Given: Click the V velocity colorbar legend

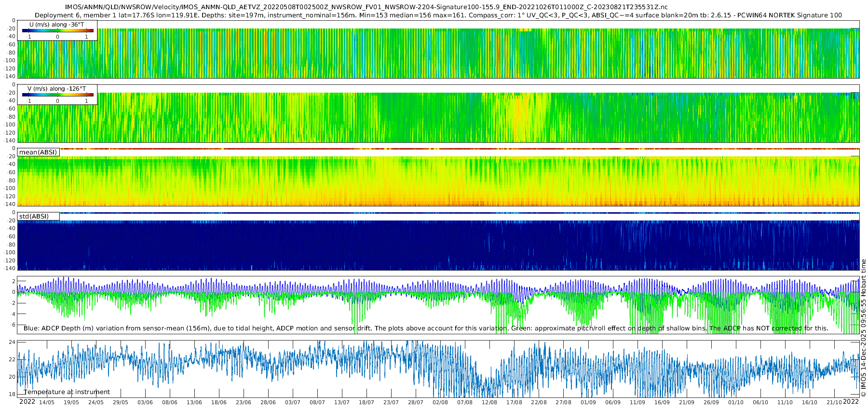Looking at the screenshot, I should tap(57, 95).
